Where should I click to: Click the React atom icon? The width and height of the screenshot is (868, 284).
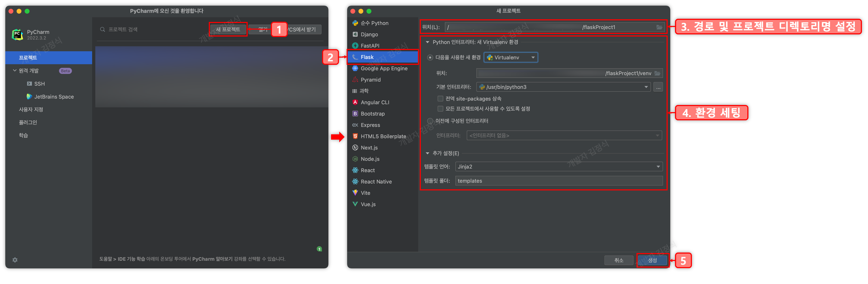click(355, 170)
